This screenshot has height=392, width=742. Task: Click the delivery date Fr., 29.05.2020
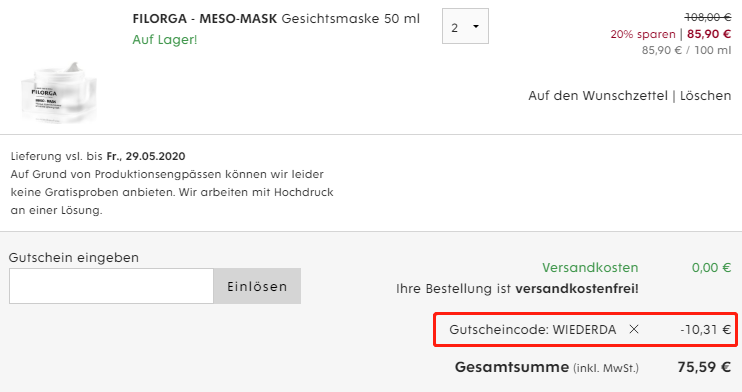pyautogui.click(x=146, y=156)
